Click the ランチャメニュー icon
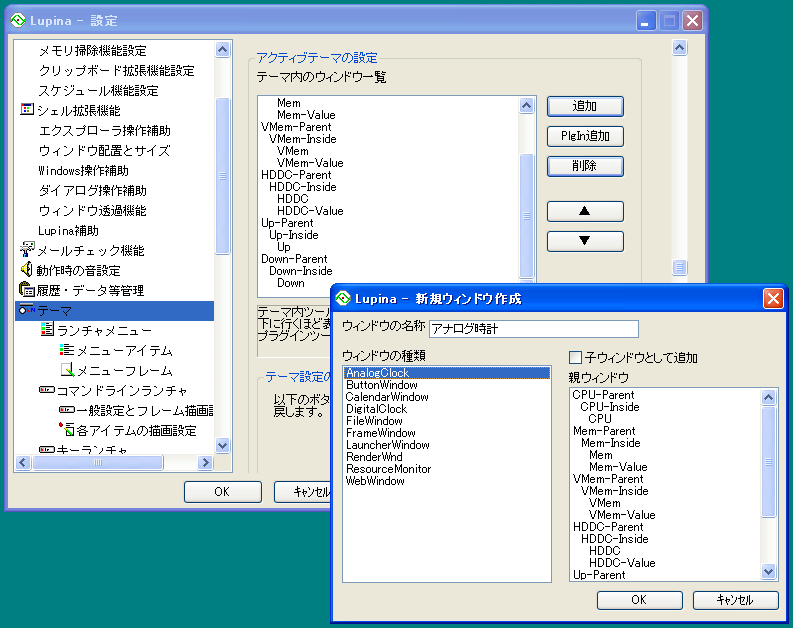Viewport: 793px width, 628px height. pyautogui.click(x=47, y=330)
